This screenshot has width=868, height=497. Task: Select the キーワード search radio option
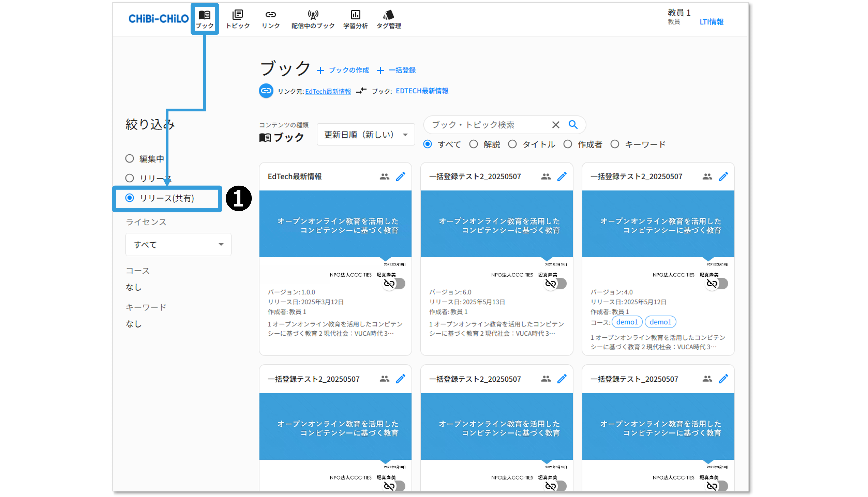click(x=615, y=144)
